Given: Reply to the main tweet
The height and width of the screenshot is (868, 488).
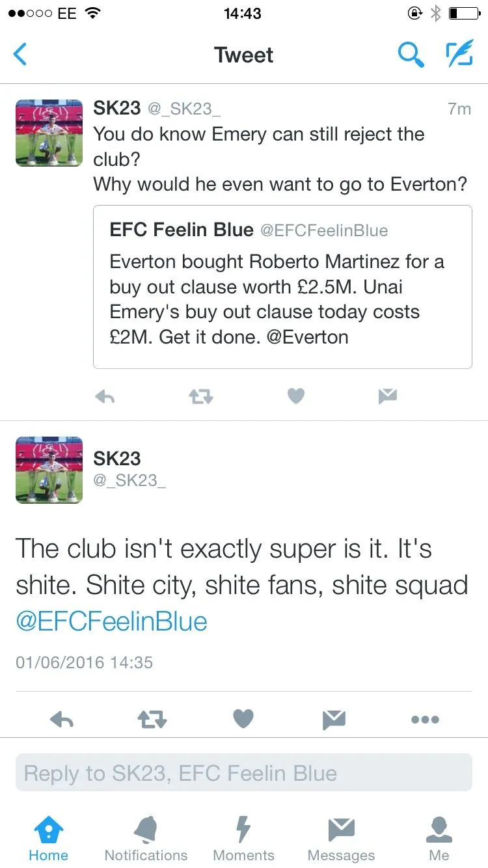Looking at the screenshot, I should [62, 719].
